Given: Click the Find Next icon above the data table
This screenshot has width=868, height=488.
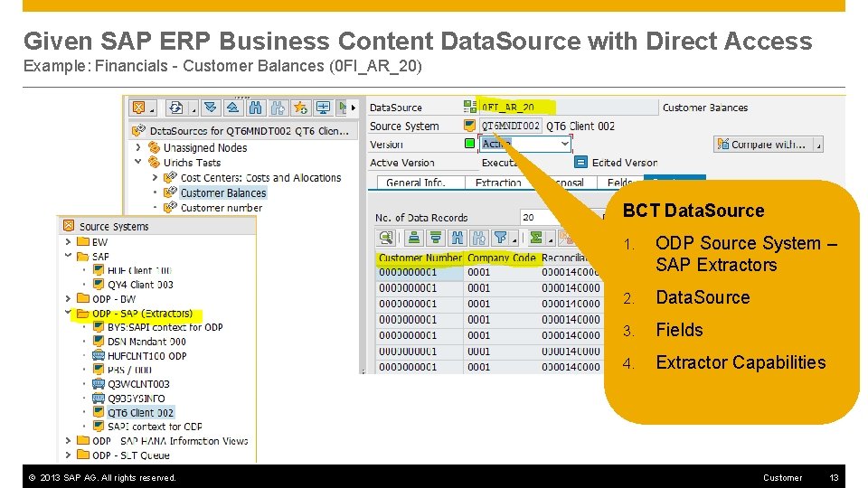Looking at the screenshot, I should tap(479, 238).
